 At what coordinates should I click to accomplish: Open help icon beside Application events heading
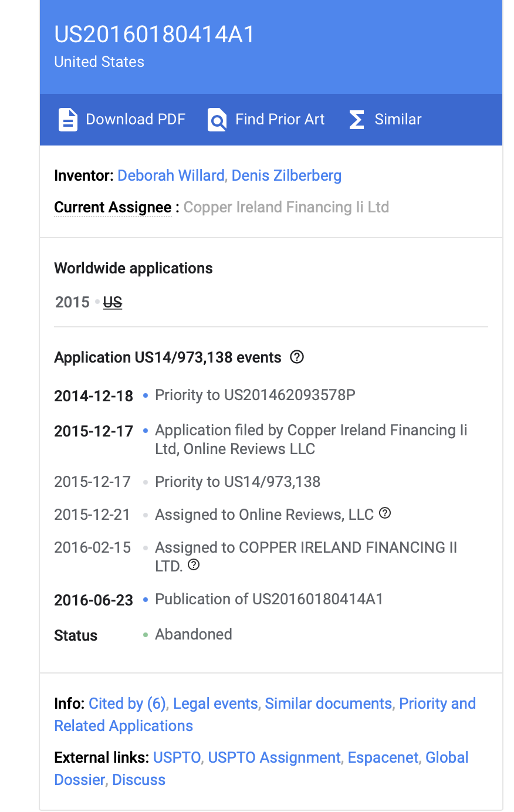tap(297, 357)
